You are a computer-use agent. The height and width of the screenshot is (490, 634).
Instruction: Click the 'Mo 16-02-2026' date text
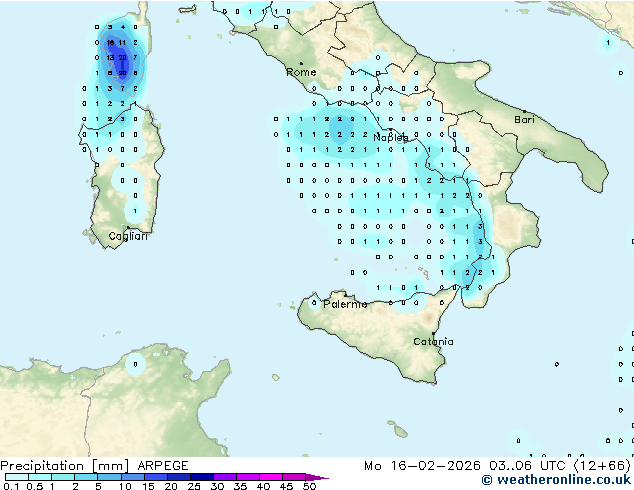coord(422,466)
